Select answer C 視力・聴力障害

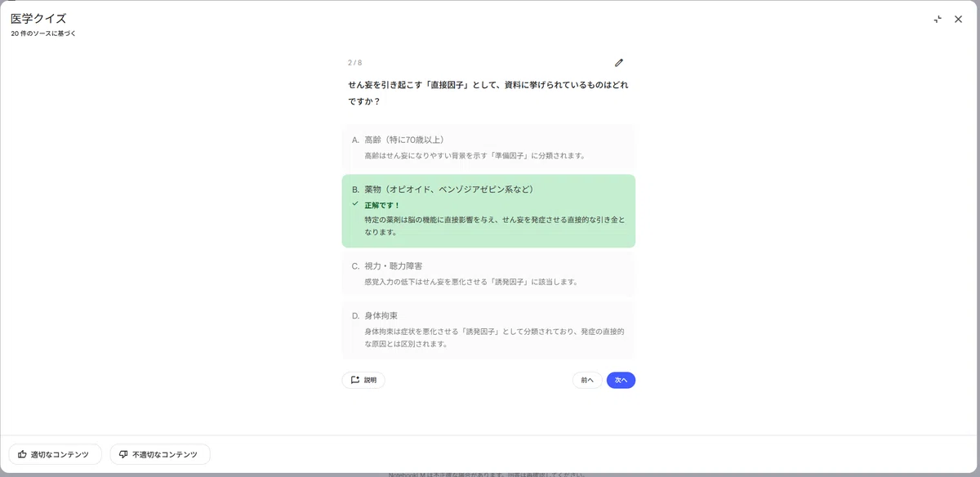pyautogui.click(x=488, y=273)
